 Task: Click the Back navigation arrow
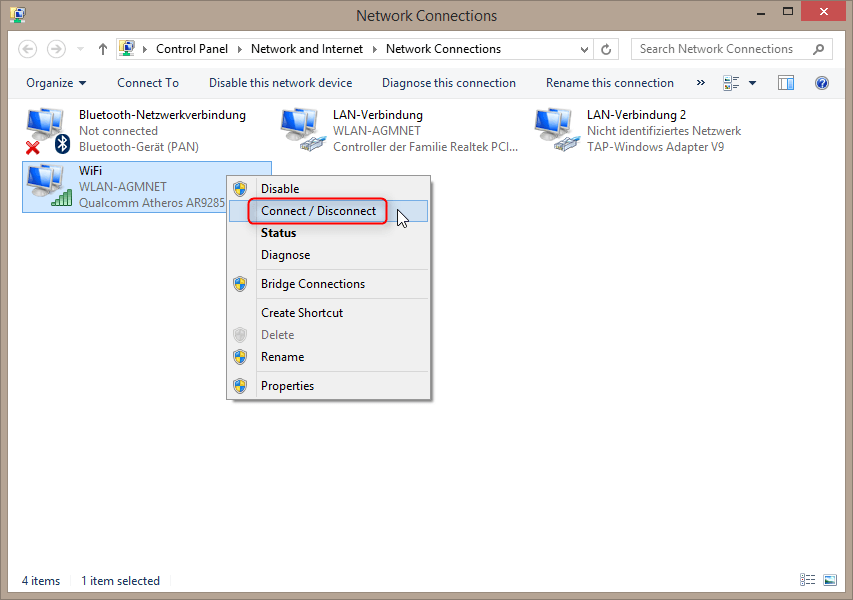28,49
